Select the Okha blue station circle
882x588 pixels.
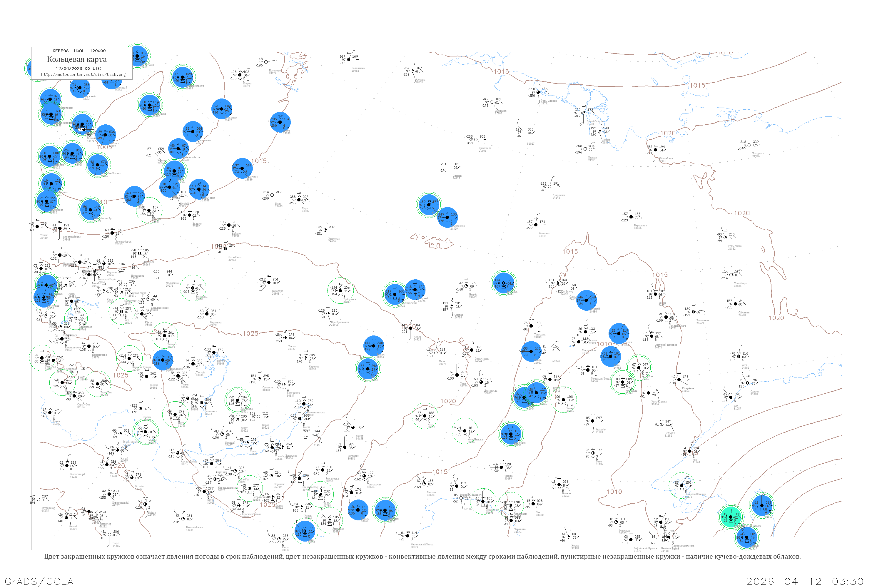click(x=762, y=505)
